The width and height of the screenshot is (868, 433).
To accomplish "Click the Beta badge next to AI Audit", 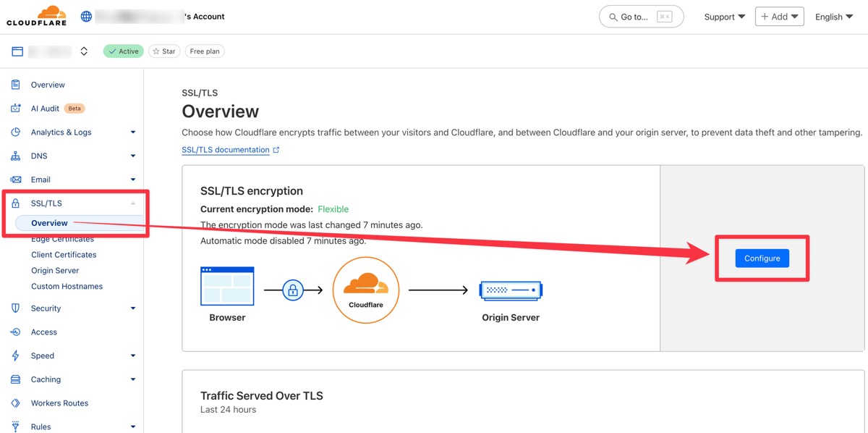I will (x=75, y=109).
